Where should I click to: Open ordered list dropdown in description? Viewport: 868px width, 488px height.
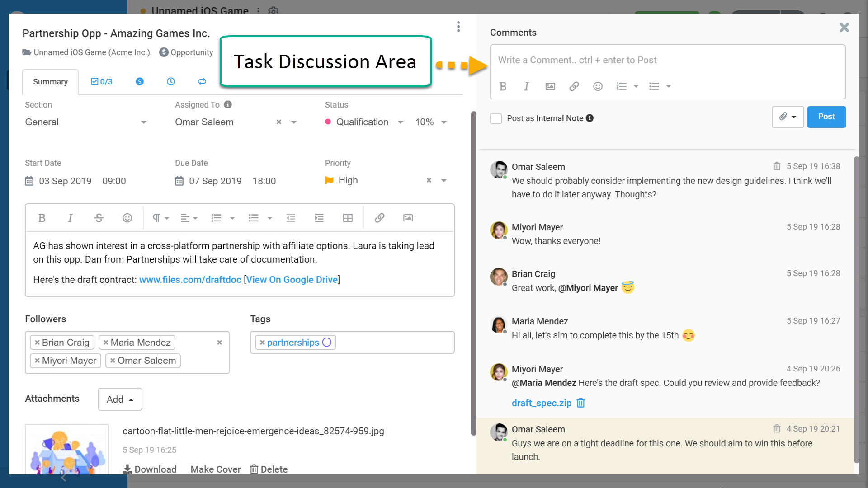point(232,218)
